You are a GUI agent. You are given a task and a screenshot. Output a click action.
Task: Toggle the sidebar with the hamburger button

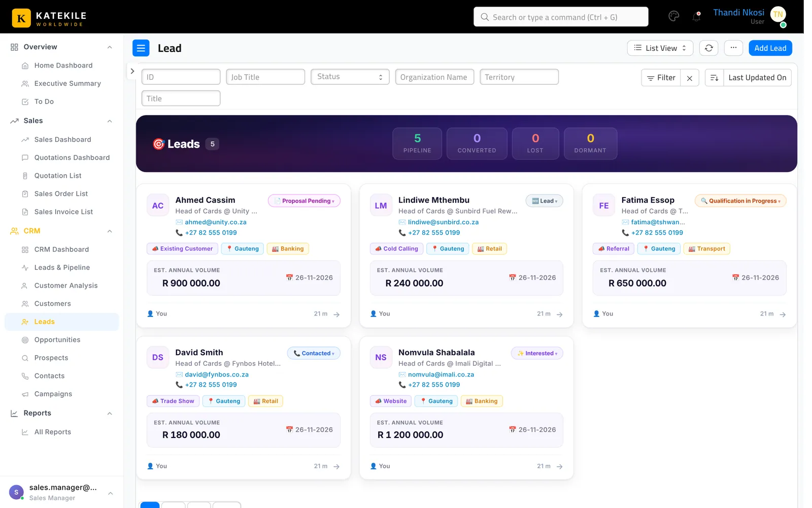(141, 48)
